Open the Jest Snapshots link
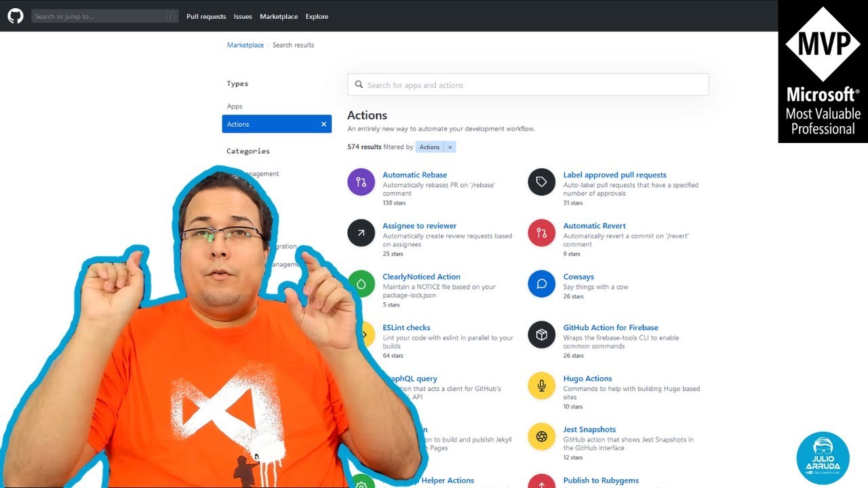This screenshot has width=868, height=488. (590, 429)
